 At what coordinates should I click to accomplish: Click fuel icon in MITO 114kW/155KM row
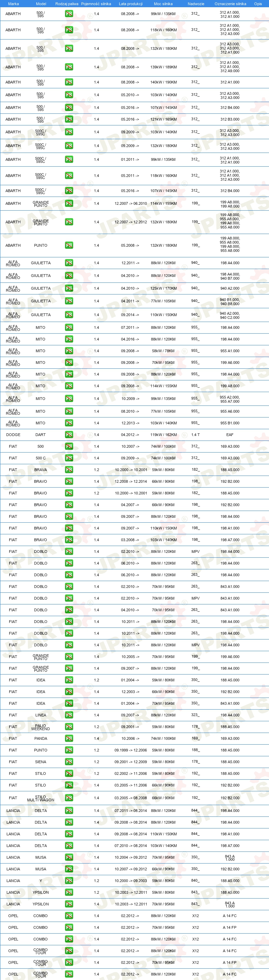pyautogui.click(x=69, y=386)
